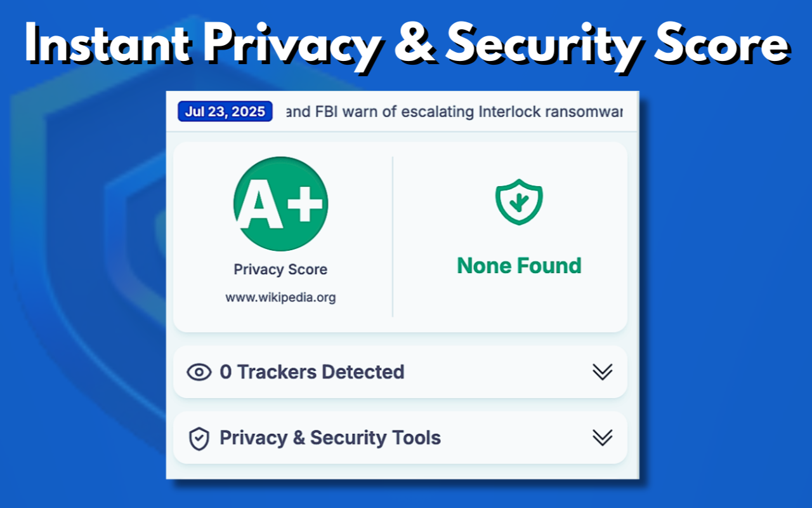Select the Privacy Score panel section

[x=280, y=235]
